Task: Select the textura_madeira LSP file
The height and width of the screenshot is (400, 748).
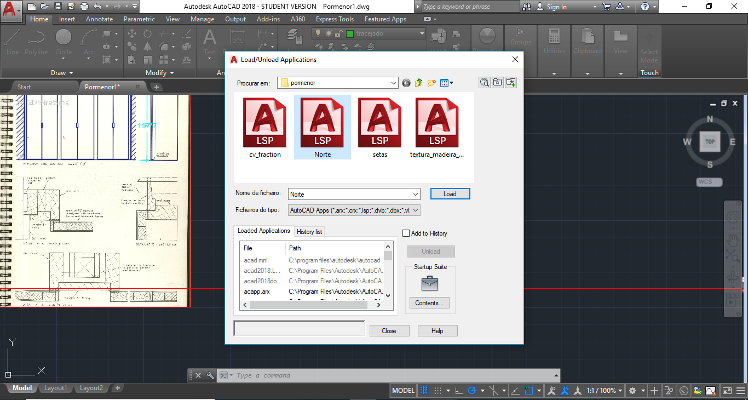Action: pyautogui.click(x=437, y=128)
